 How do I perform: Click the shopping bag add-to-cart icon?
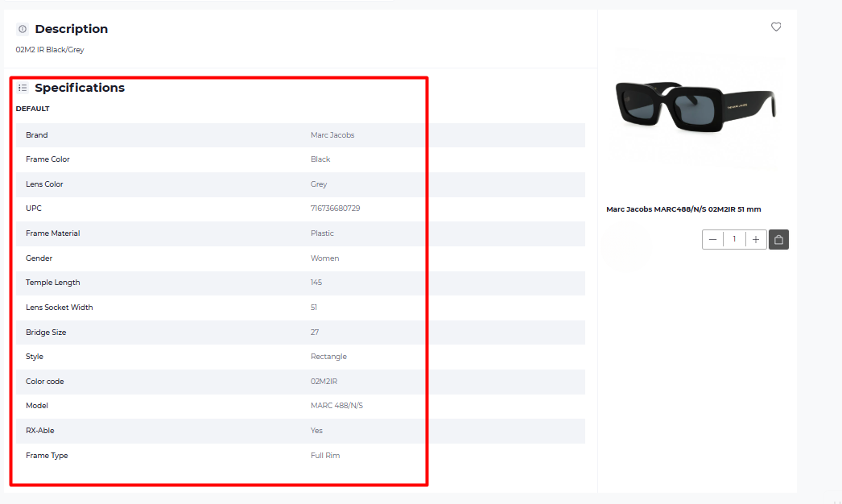pyautogui.click(x=778, y=240)
